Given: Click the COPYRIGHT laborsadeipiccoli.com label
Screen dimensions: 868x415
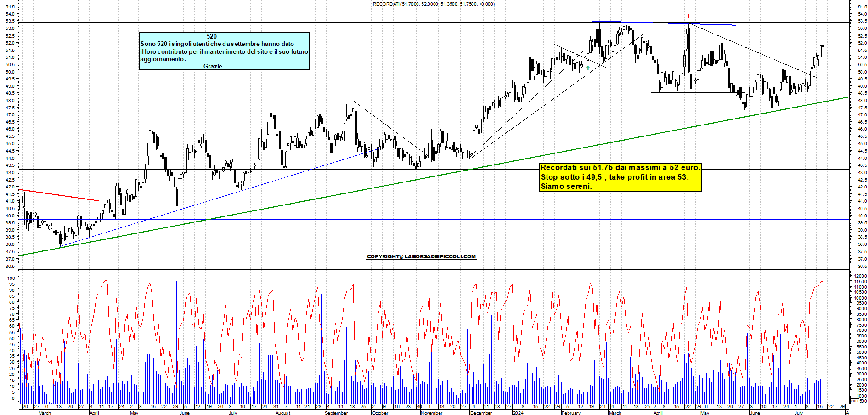Looking at the screenshot, I should click(x=422, y=256).
